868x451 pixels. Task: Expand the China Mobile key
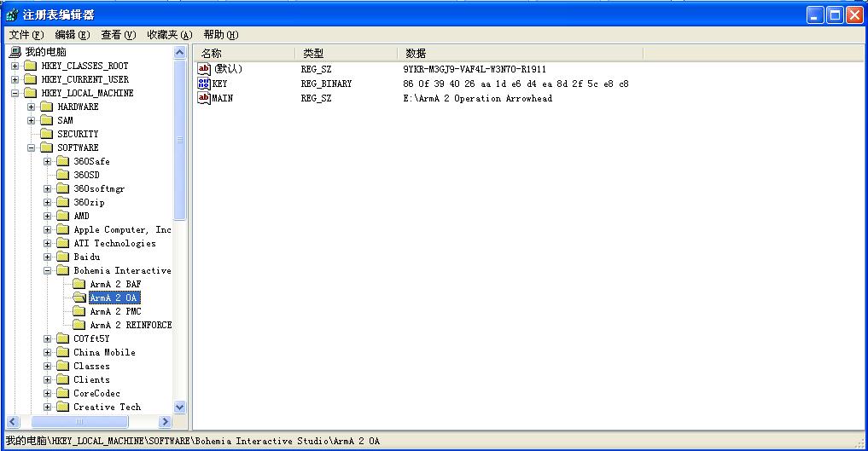(48, 353)
